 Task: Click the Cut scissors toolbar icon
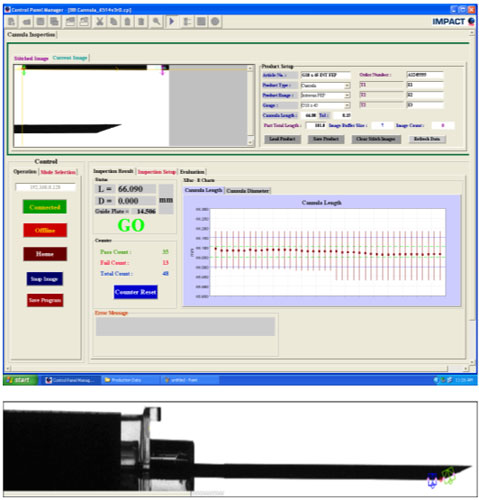coord(99,22)
